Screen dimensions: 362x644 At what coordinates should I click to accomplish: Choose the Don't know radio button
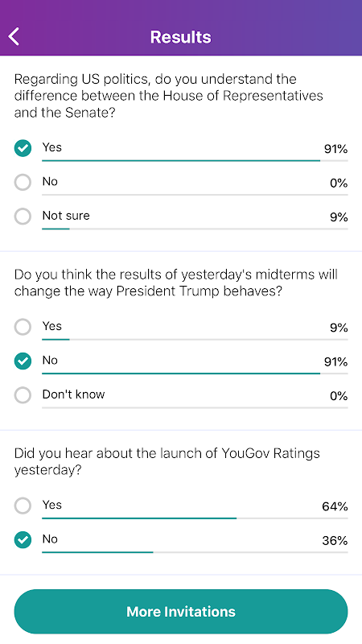point(23,395)
